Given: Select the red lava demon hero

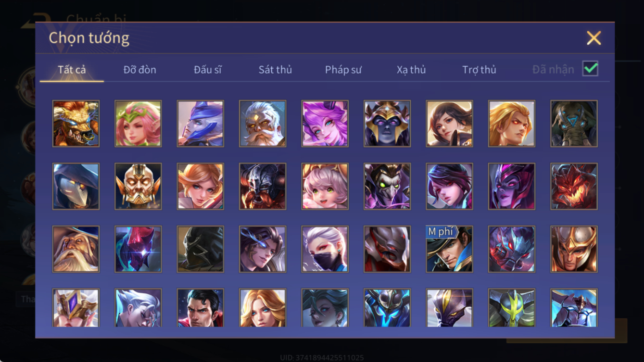Looking at the screenshot, I should tap(574, 187).
